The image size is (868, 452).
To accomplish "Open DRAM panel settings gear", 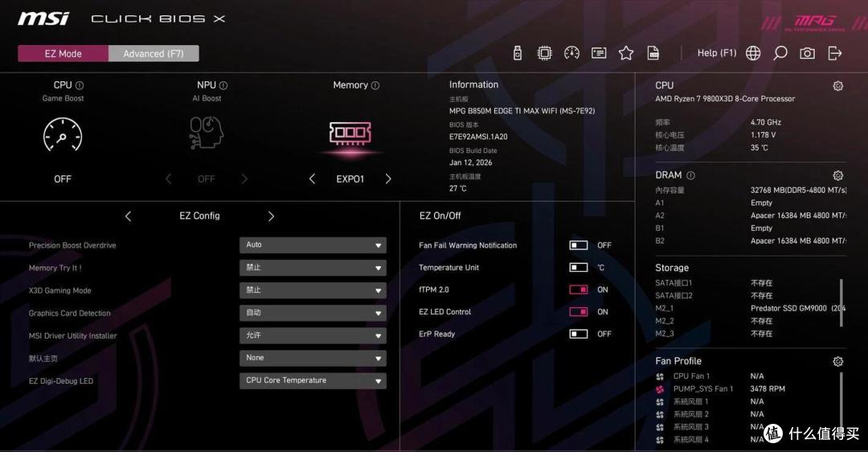I will [838, 175].
